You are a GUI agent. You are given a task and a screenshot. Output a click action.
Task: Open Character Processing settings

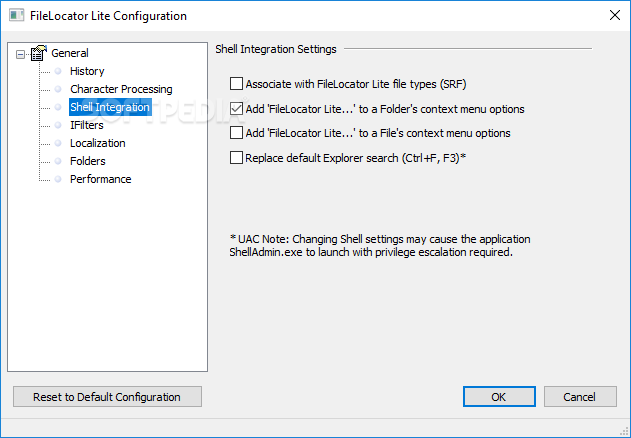(121, 89)
